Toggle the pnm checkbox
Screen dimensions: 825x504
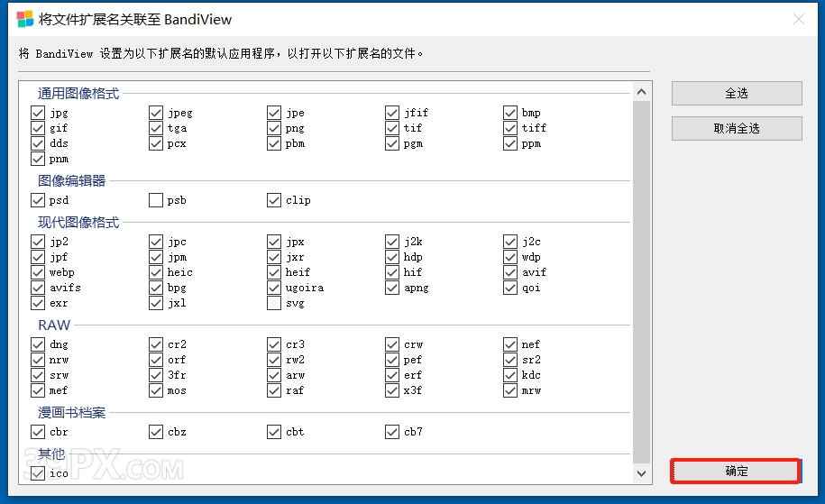(x=38, y=159)
